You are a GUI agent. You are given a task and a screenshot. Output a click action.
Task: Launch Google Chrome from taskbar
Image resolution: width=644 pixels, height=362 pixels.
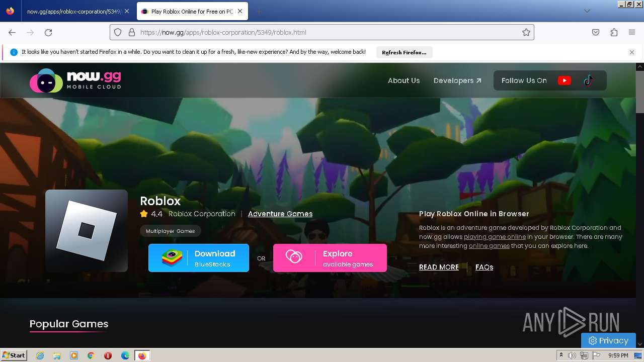[91, 355]
